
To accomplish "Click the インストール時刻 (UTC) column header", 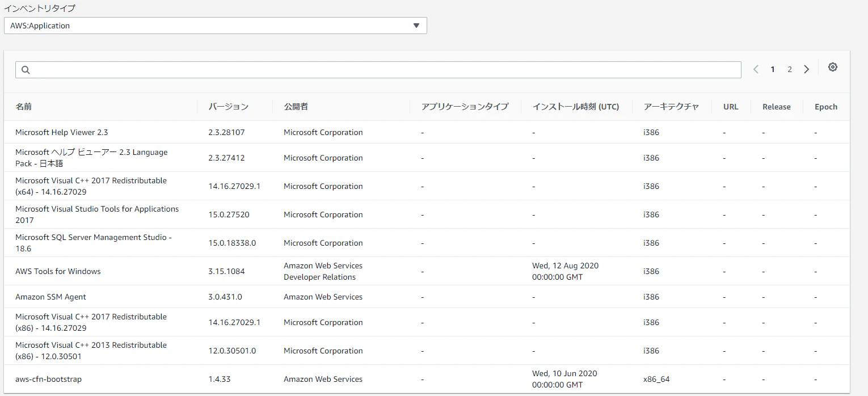I will pos(576,107).
